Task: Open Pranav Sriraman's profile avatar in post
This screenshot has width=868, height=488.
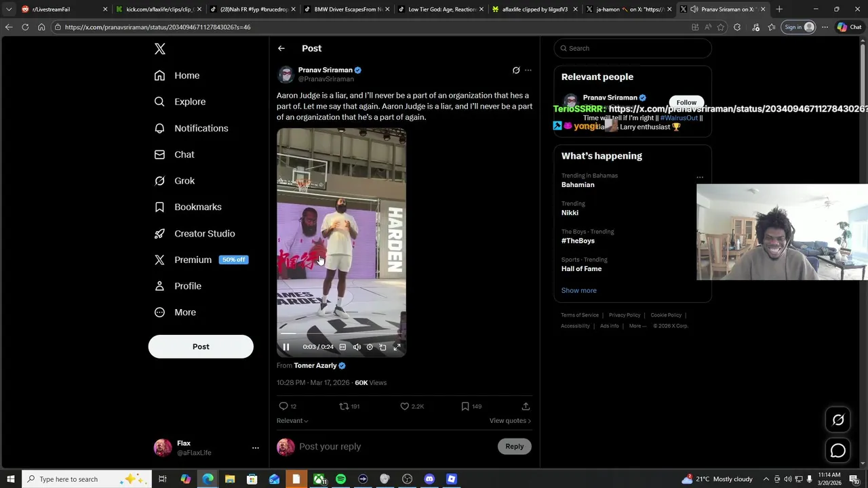Action: 285,74
